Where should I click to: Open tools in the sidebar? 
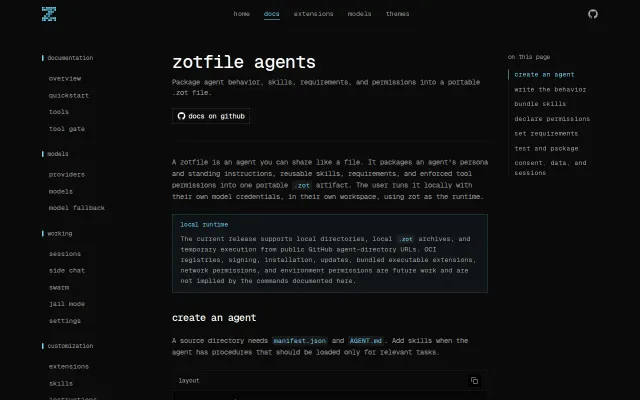[59, 112]
